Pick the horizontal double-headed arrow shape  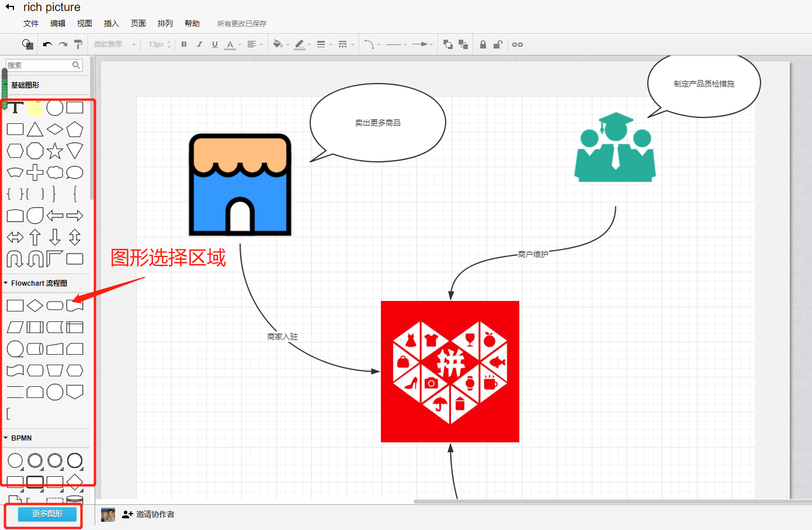pyautogui.click(x=15, y=237)
